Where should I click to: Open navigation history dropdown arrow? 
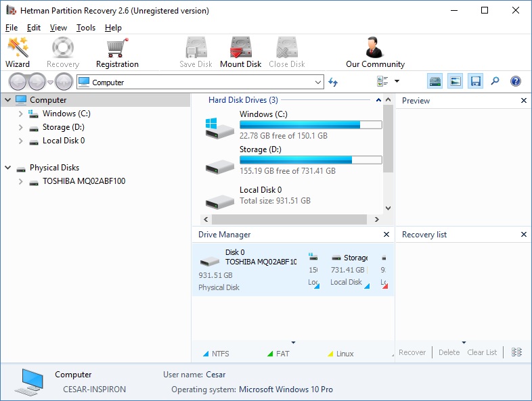click(50, 82)
